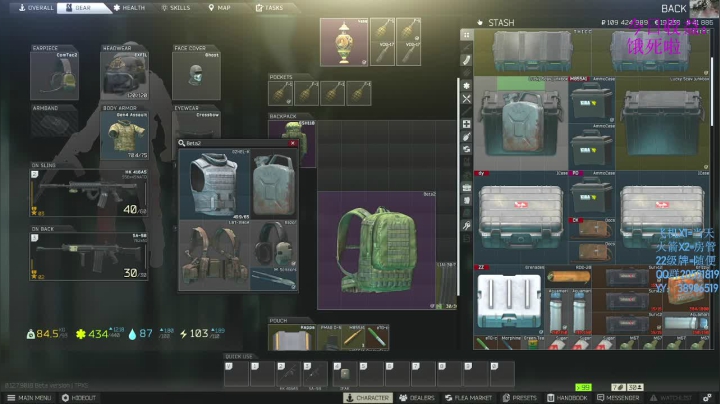720x404 pixels.
Task: Open the Main Menu
Action: click(x=29, y=398)
